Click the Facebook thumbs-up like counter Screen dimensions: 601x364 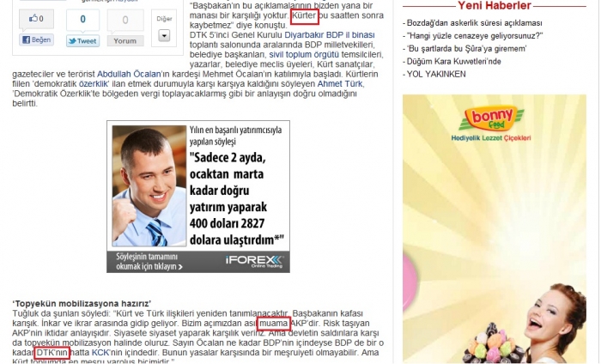(x=36, y=18)
